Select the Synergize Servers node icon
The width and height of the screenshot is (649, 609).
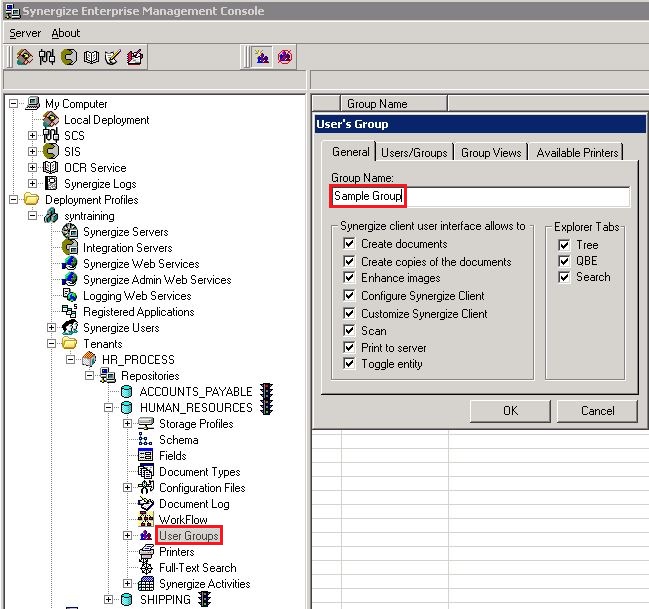[x=70, y=231]
